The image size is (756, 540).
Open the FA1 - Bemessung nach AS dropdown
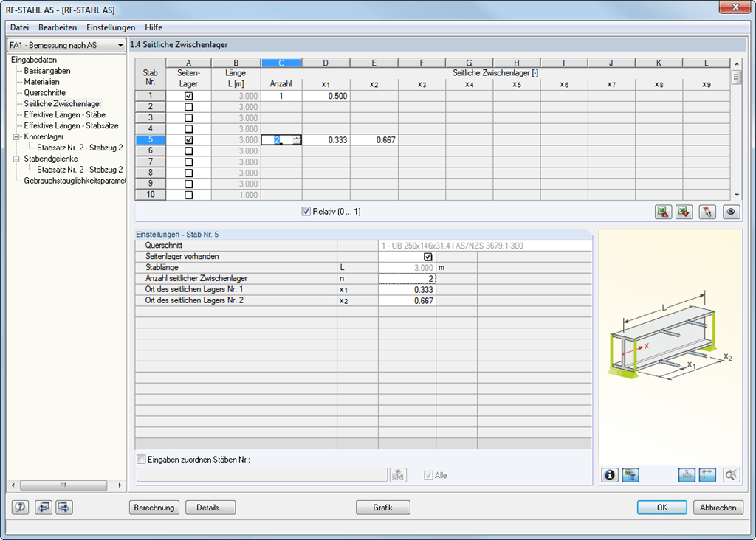coord(66,45)
